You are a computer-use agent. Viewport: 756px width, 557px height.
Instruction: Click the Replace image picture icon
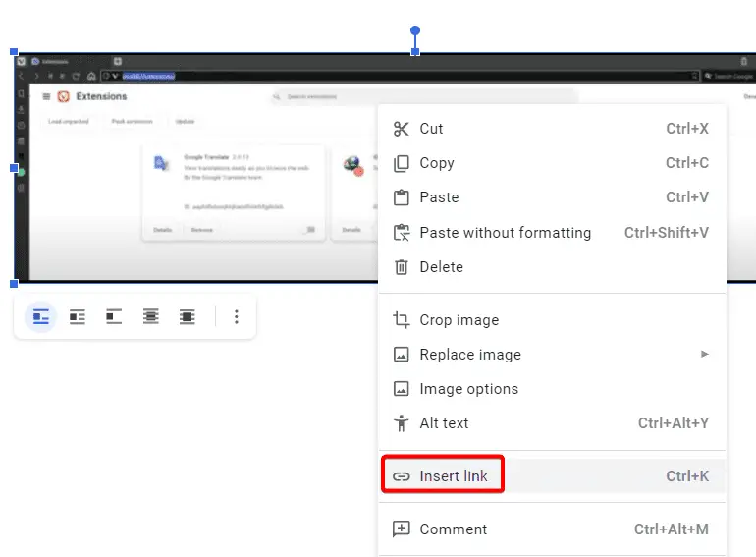click(402, 355)
